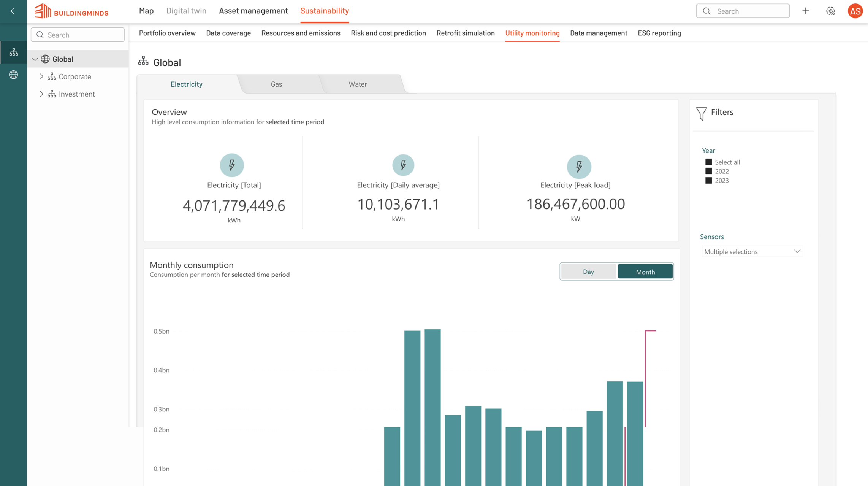The height and width of the screenshot is (486, 868).
Task: Go to Resources and emissions tab
Action: coord(301,33)
